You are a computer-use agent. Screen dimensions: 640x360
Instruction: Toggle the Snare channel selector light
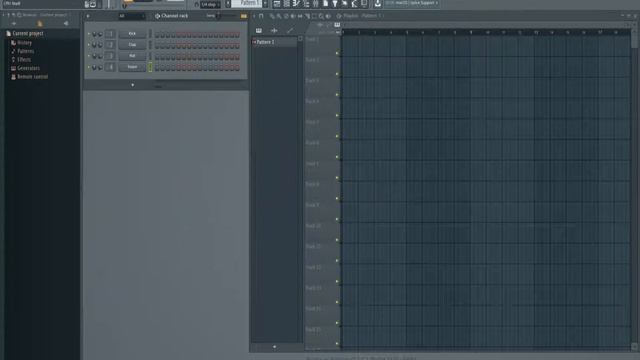click(150, 67)
